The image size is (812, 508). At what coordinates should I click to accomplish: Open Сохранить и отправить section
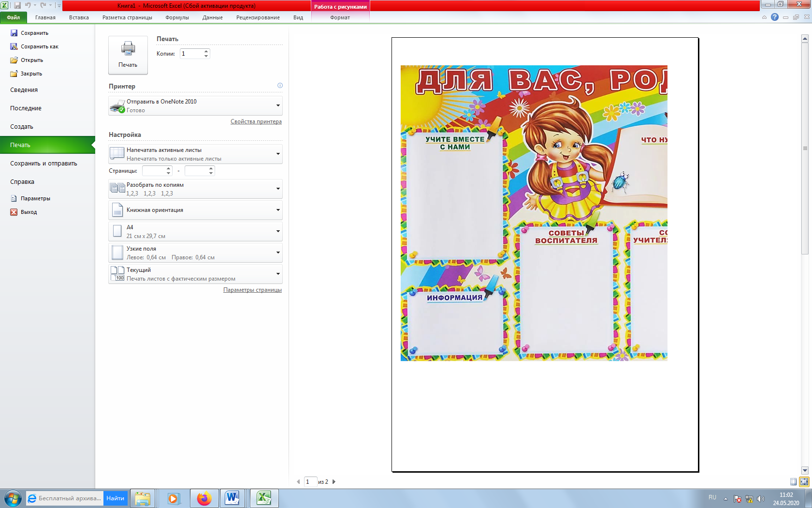[43, 164]
